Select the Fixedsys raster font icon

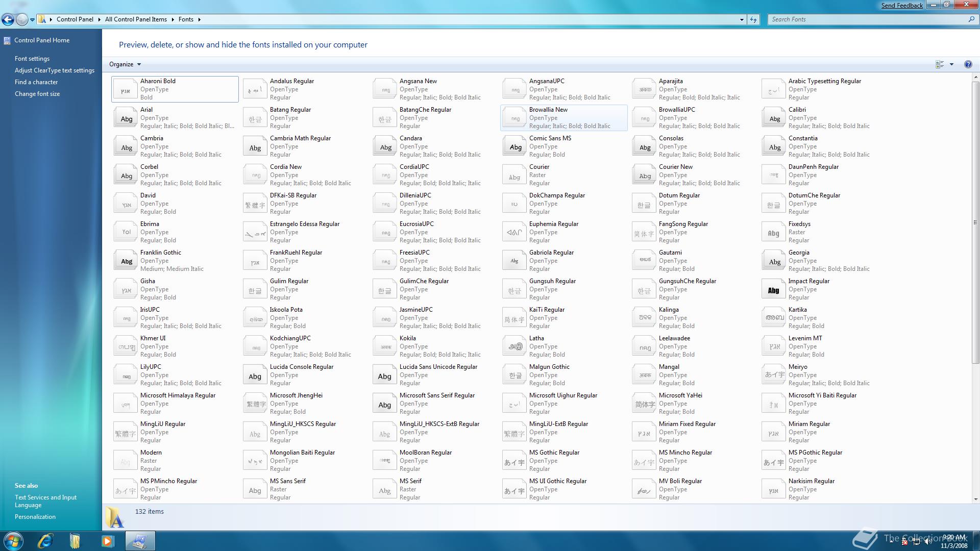[774, 232]
